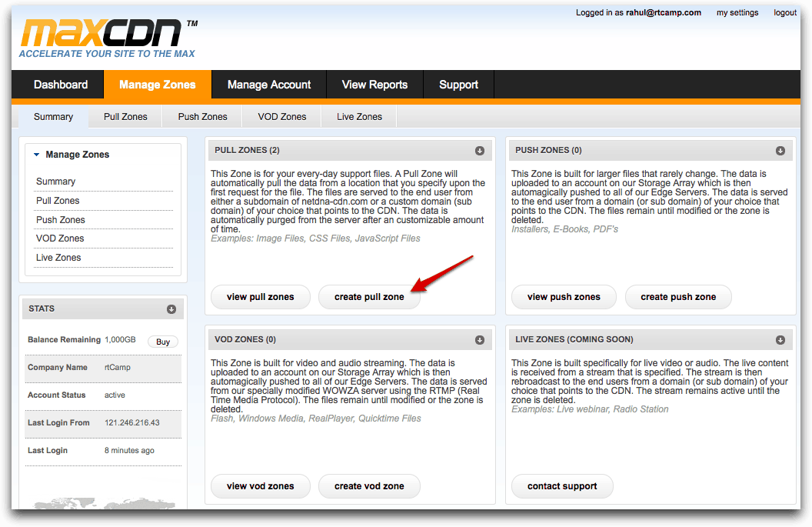Click the Last Login From label
Viewport: 812px width, 527px height.
58,423
